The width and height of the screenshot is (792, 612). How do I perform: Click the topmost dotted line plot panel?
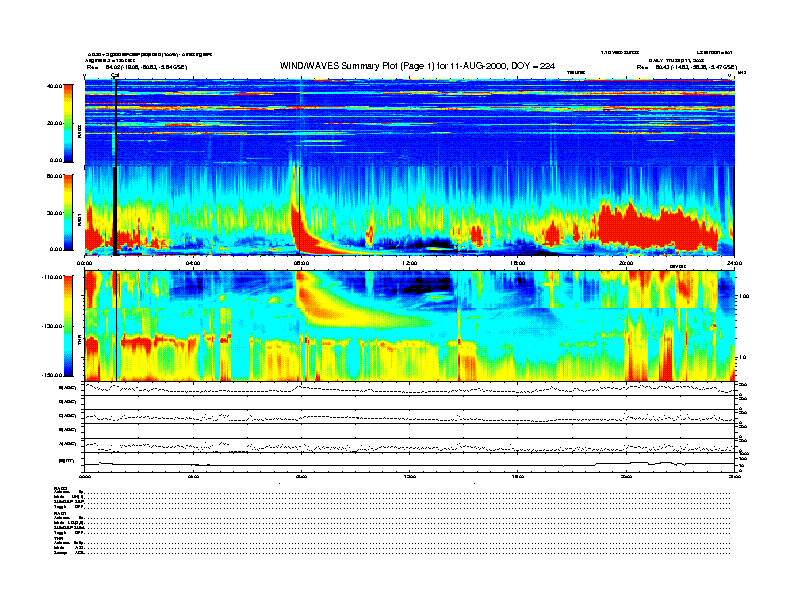409,388
